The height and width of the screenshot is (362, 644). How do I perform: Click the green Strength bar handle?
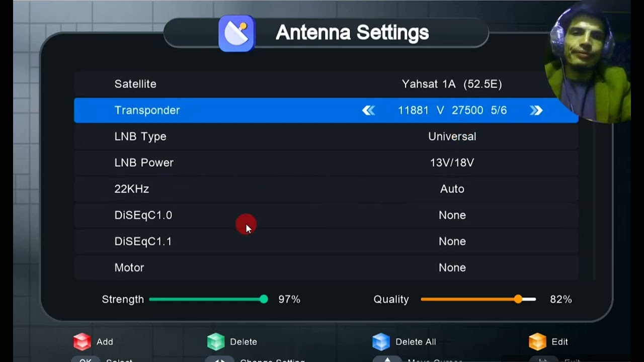point(264,299)
